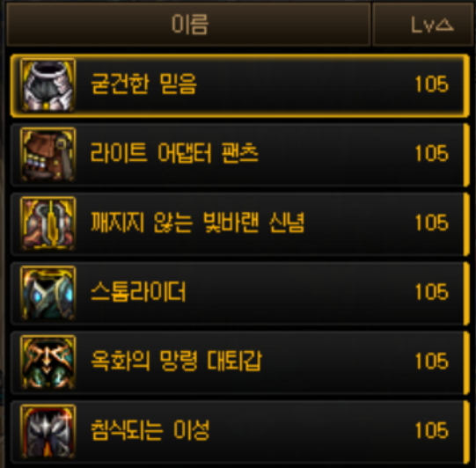Select the 침식되는 이성 row
Viewport: 476px width, 468px height.
pos(240,432)
